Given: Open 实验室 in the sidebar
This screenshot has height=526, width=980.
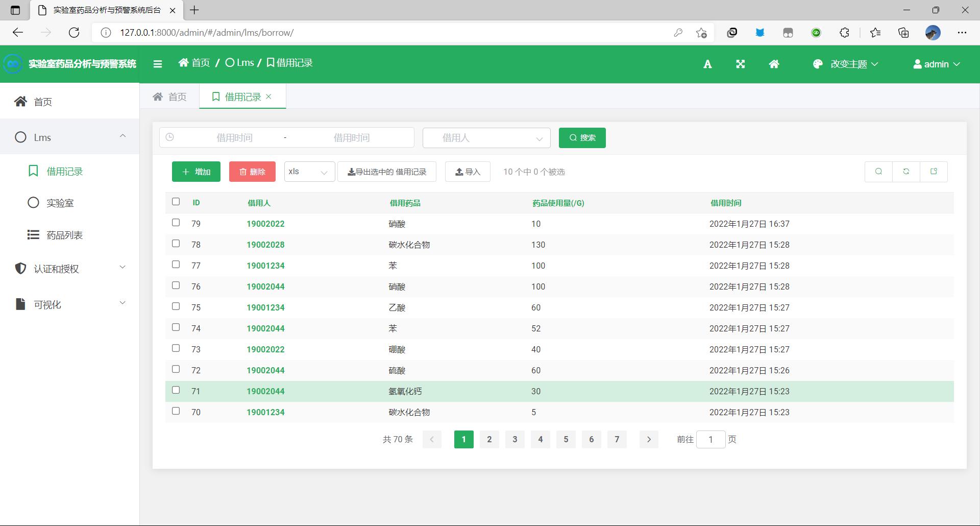Looking at the screenshot, I should [69, 203].
